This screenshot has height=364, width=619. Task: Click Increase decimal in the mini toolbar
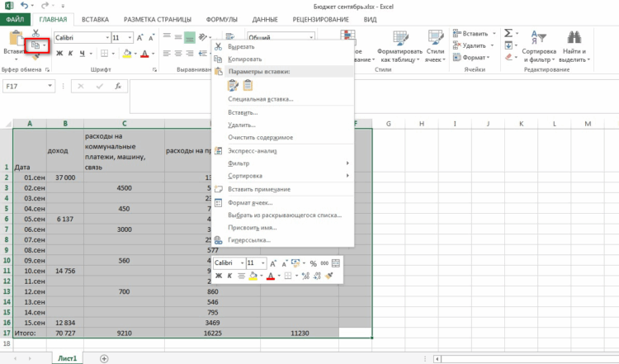[305, 276]
